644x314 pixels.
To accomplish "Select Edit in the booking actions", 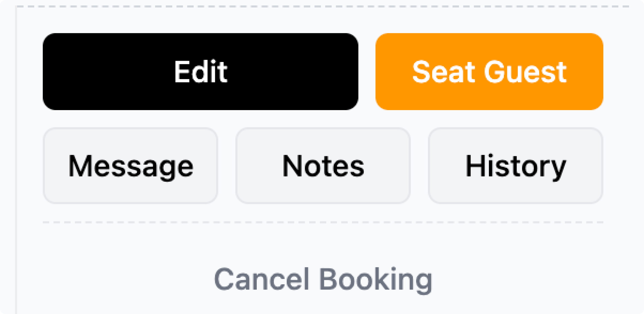I will pyautogui.click(x=200, y=72).
